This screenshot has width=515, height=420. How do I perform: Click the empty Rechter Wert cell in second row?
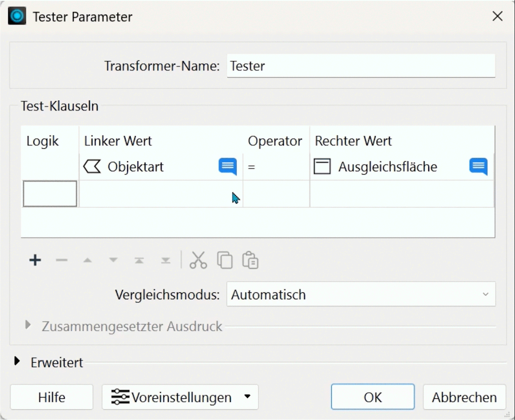402,194
